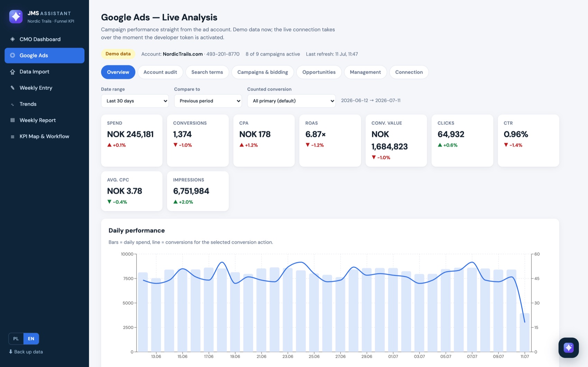Open the Date range dropdown
The width and height of the screenshot is (588, 367).
coord(135,101)
